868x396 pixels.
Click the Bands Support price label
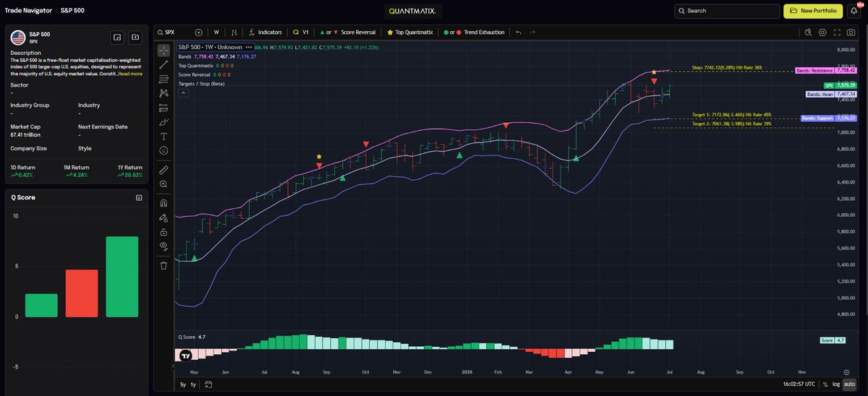point(828,118)
